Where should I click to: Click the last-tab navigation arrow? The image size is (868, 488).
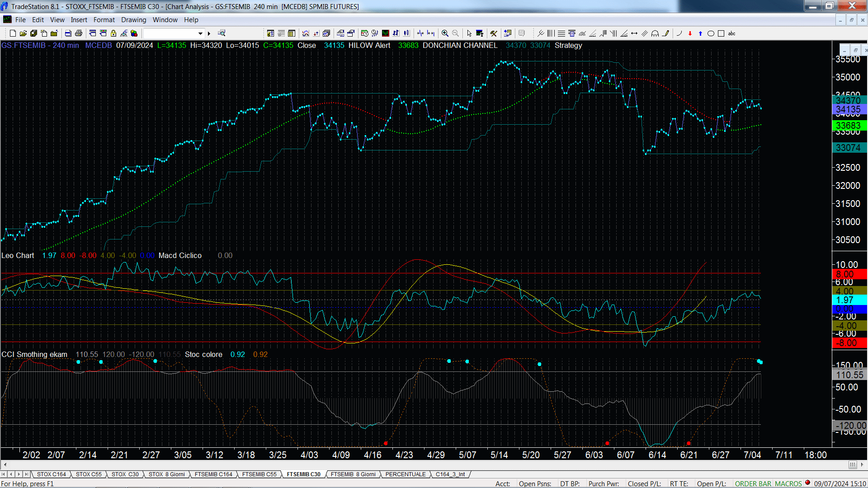[26, 474]
